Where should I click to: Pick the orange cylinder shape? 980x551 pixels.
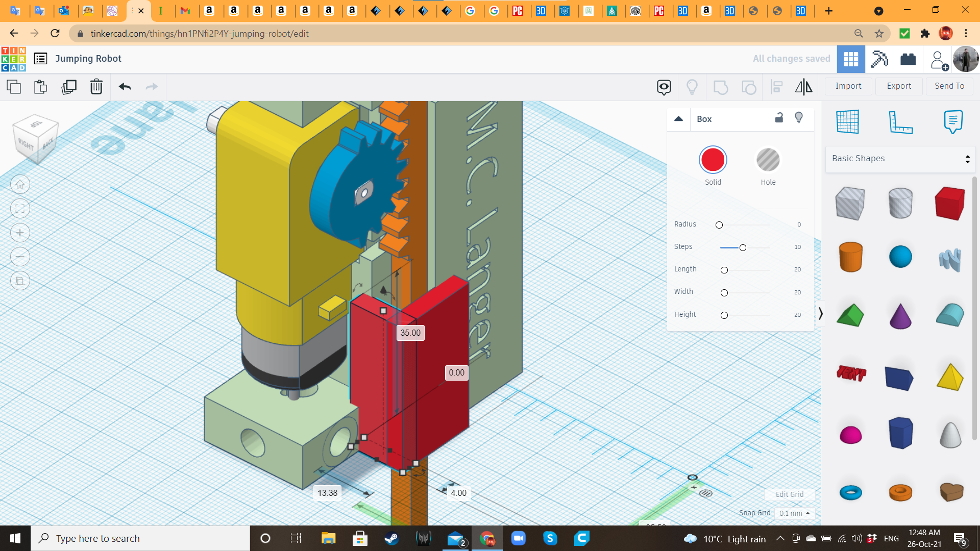click(850, 257)
